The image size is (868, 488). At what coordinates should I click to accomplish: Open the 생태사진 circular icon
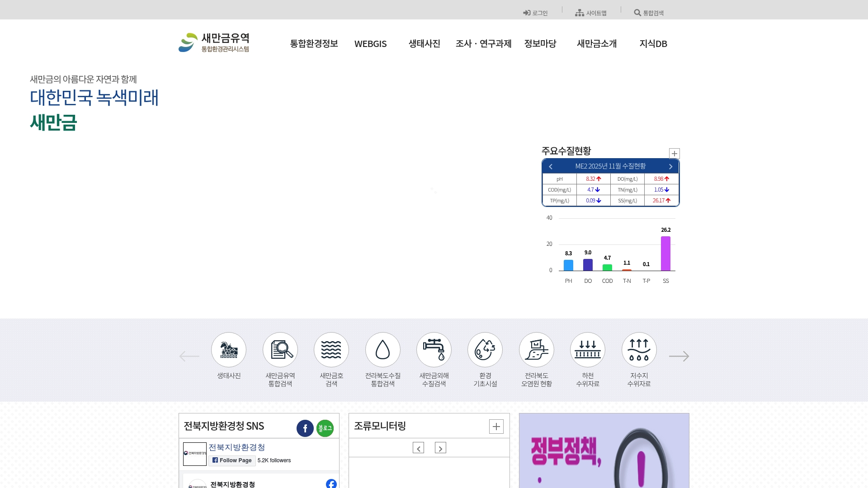tap(228, 350)
